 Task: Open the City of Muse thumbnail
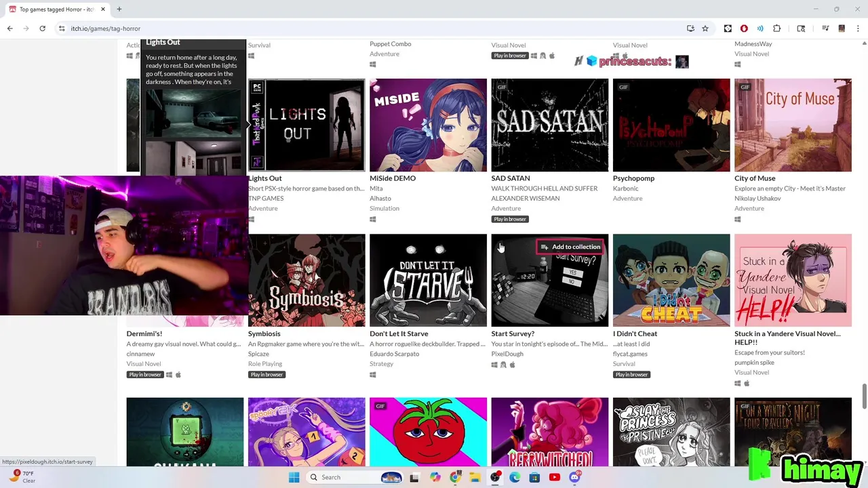(x=793, y=125)
